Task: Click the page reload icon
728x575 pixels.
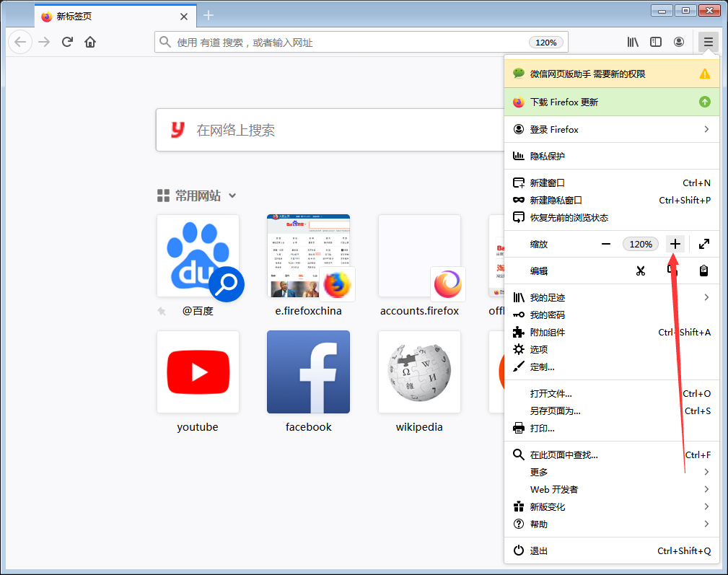Action: (67, 42)
